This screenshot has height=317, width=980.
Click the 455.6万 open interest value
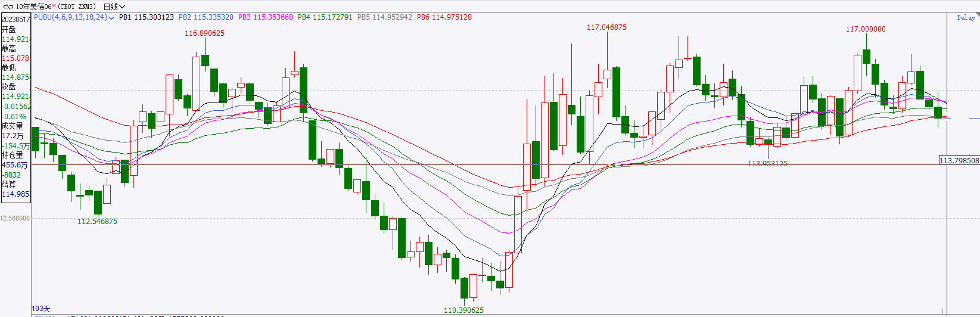click(x=14, y=165)
